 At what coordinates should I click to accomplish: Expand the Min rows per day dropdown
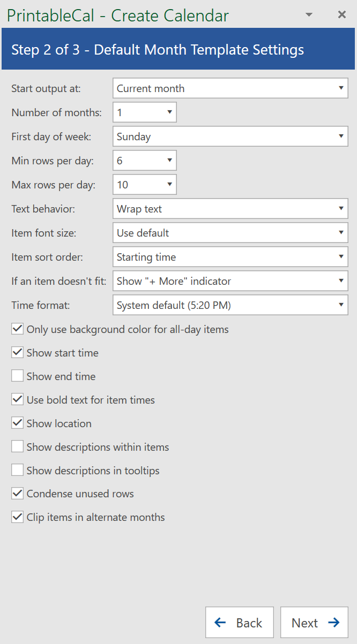[145, 161]
